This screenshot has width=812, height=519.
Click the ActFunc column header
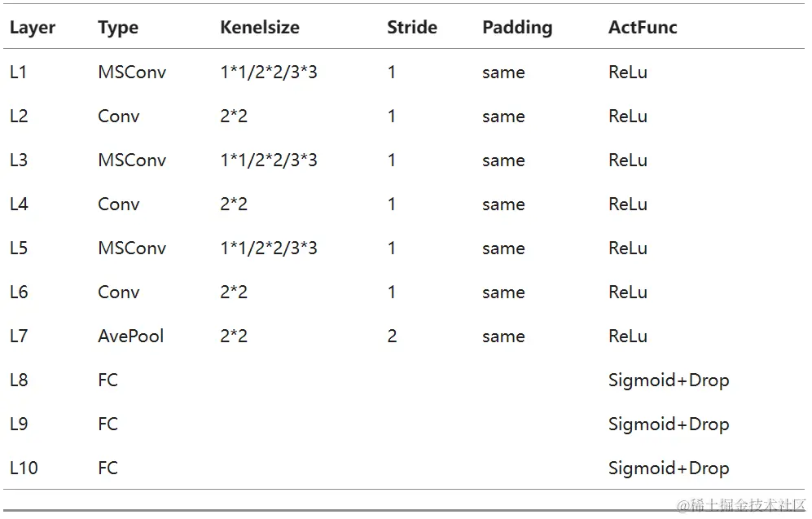point(642,28)
